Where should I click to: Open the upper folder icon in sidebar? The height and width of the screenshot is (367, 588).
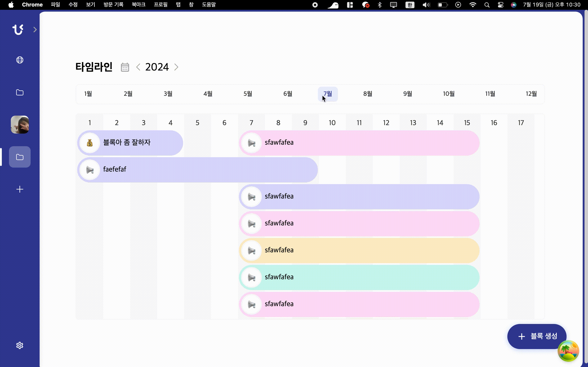pyautogui.click(x=20, y=93)
